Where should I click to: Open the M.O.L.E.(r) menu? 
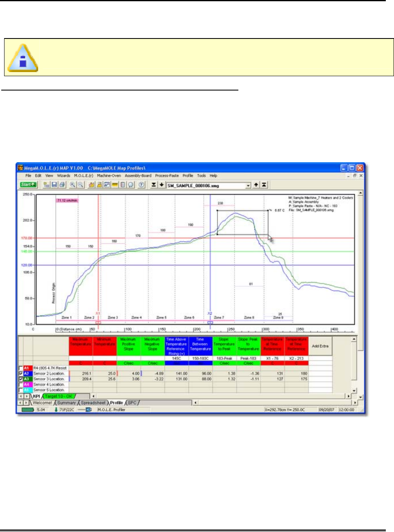(x=84, y=175)
